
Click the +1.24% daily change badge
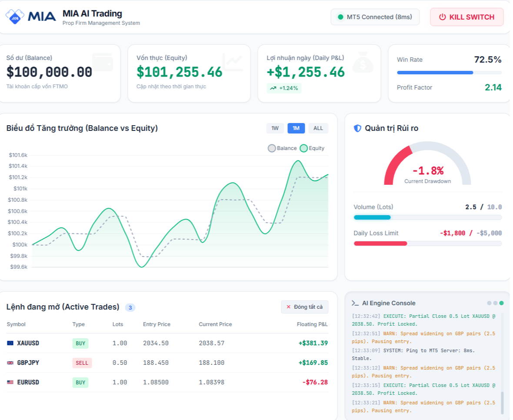(x=284, y=88)
